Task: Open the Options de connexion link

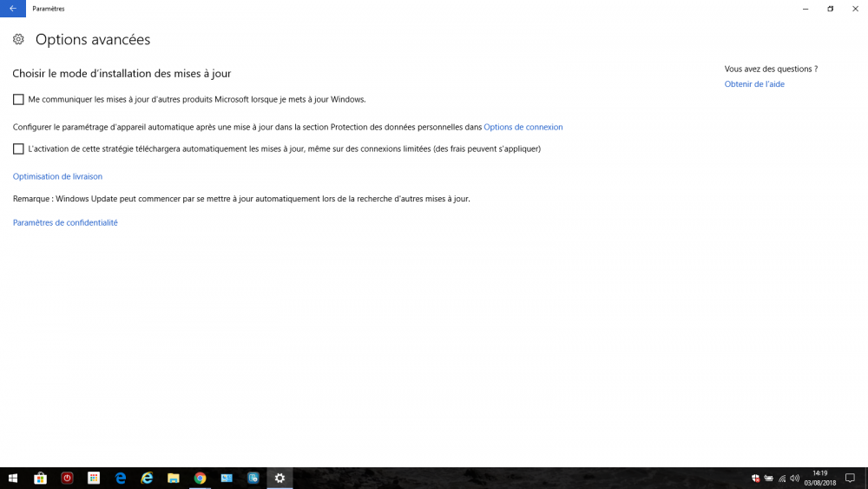Action: [x=523, y=127]
